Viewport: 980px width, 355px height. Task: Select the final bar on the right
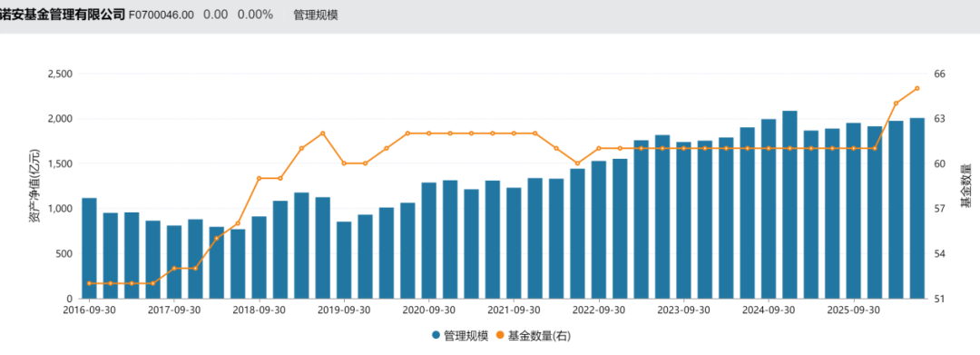(x=916, y=208)
